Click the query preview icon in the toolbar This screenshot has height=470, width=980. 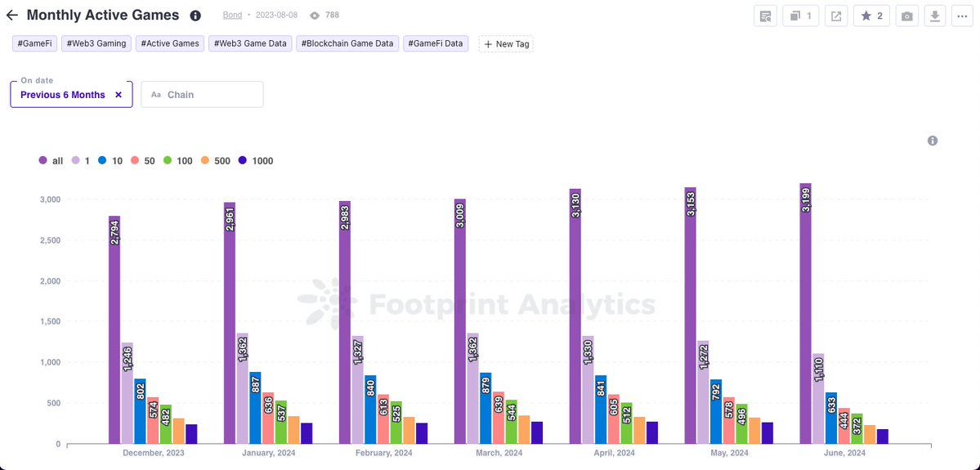coord(765,16)
